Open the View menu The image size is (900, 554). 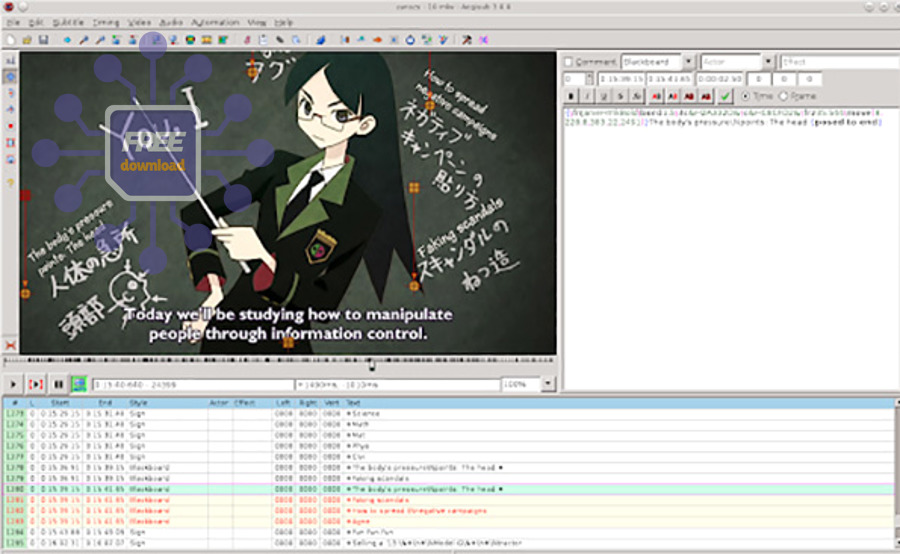(257, 22)
